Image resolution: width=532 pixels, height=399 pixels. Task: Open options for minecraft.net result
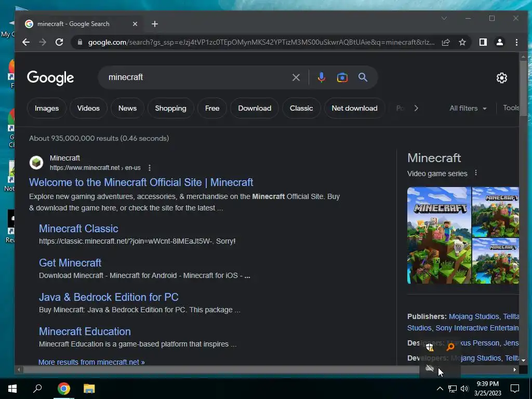pyautogui.click(x=149, y=168)
